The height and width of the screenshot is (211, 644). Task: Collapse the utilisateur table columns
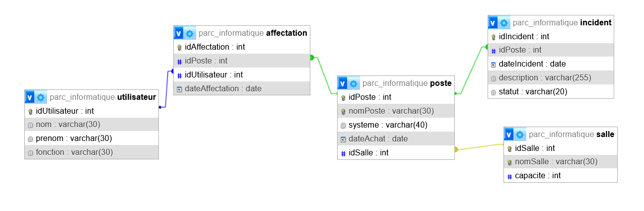point(30,97)
